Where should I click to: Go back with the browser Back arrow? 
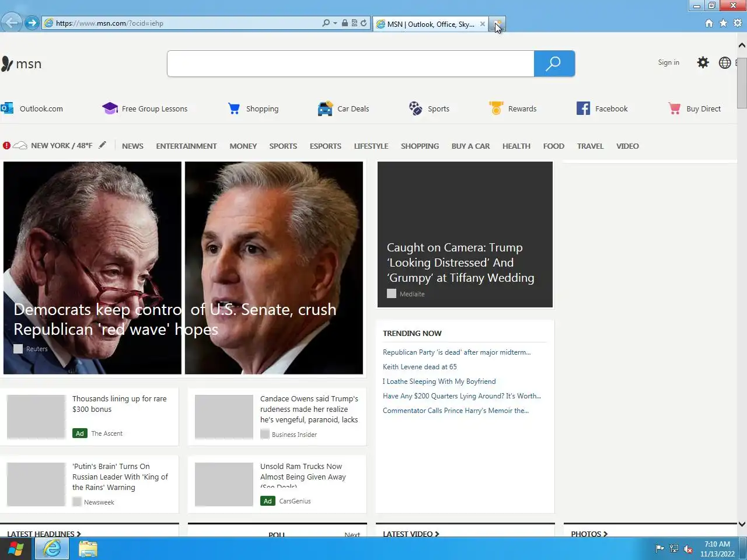coord(11,23)
